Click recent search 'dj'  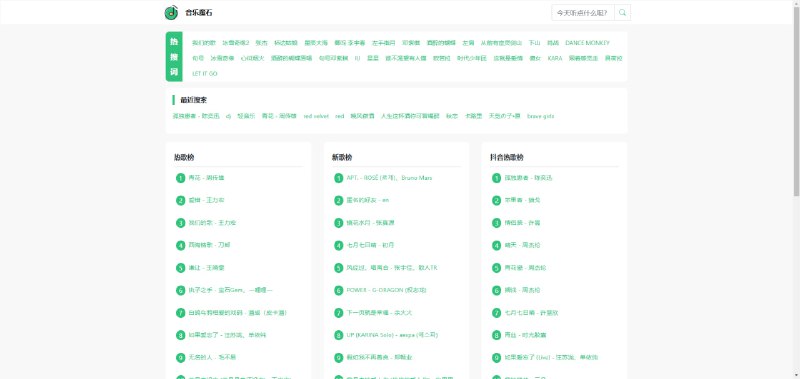229,116
